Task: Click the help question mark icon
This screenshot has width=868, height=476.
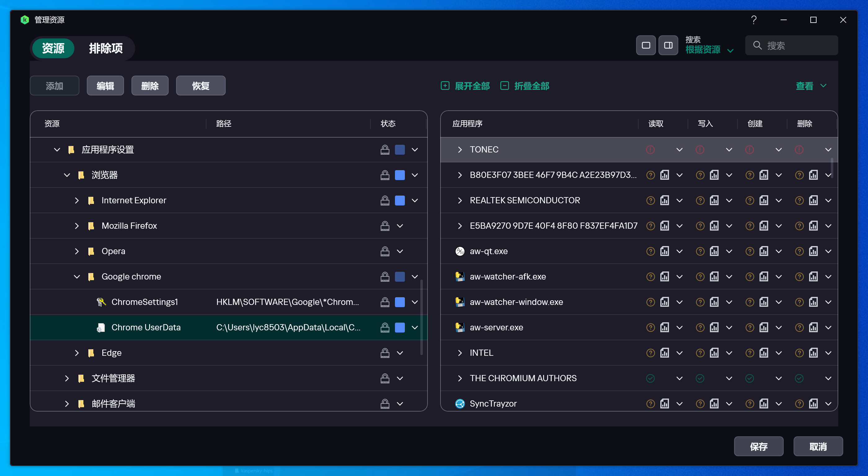Action: [x=754, y=20]
